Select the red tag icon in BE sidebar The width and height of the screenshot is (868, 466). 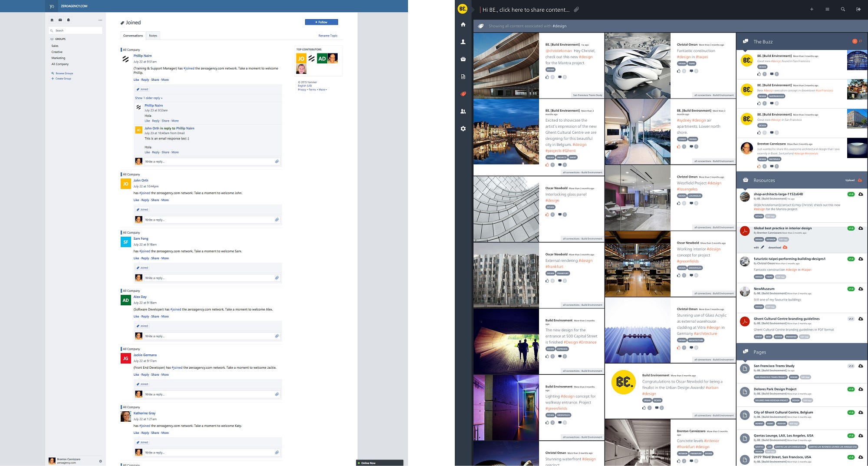coord(463,94)
